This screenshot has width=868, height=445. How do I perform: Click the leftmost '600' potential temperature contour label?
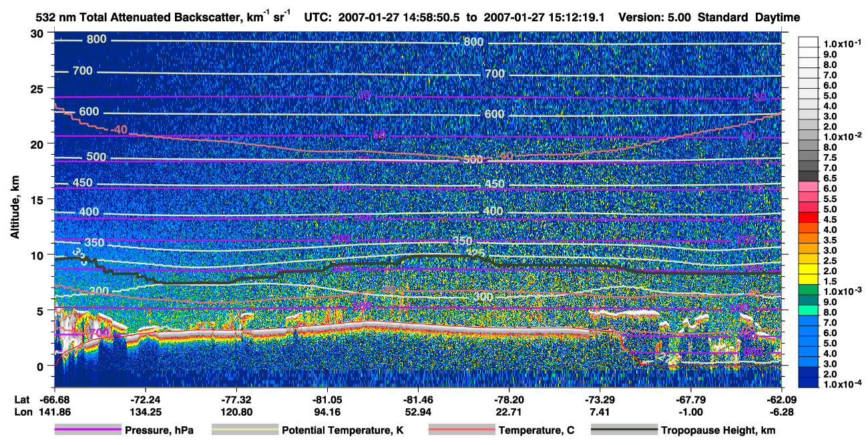[88, 111]
